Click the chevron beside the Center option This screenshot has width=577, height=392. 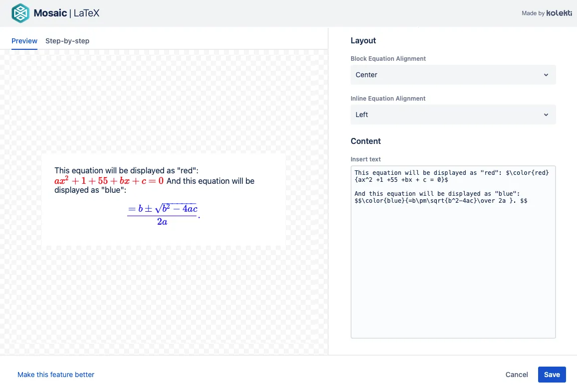click(x=546, y=75)
